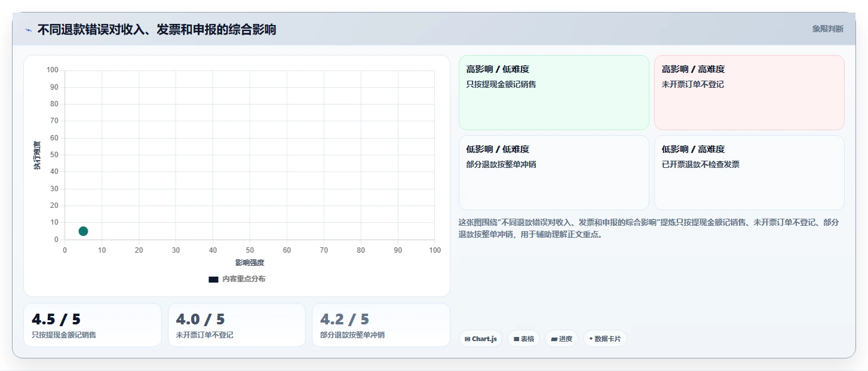Viewport: 868px width, 371px height.
Task: Click the 执行难度 y-axis label
Action: [x=37, y=155]
